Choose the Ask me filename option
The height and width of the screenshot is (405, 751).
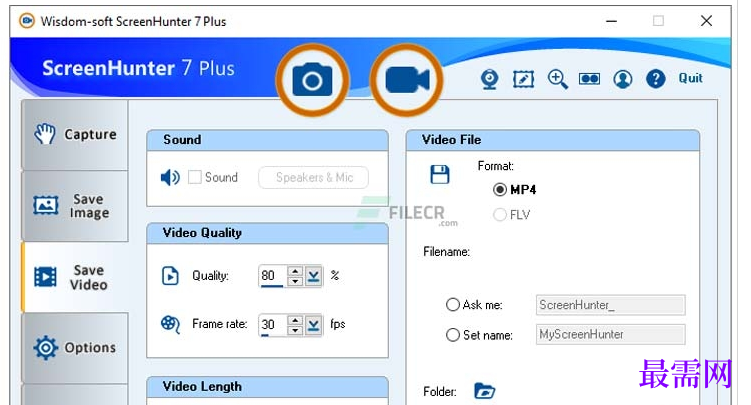coord(453,304)
